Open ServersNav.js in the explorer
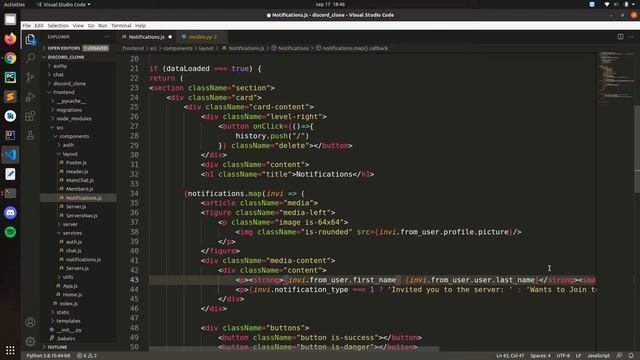This screenshot has width=640, height=360. [81, 216]
